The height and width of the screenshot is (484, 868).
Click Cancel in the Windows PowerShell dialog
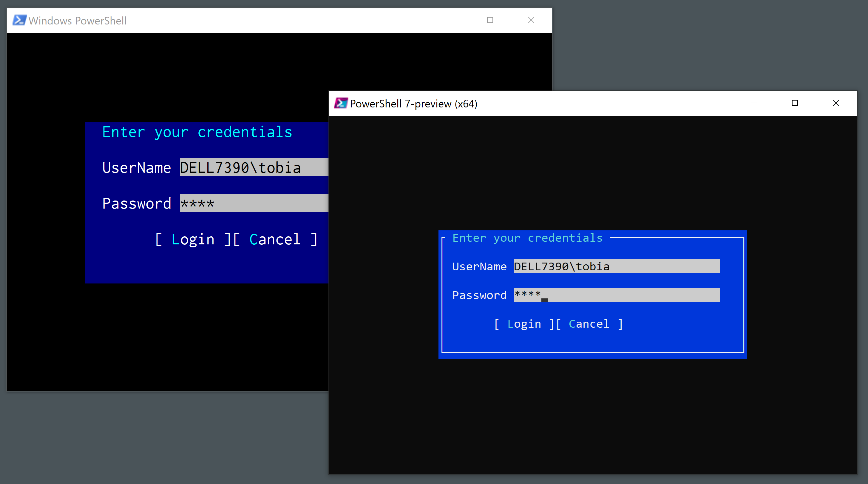pyautogui.click(x=275, y=239)
